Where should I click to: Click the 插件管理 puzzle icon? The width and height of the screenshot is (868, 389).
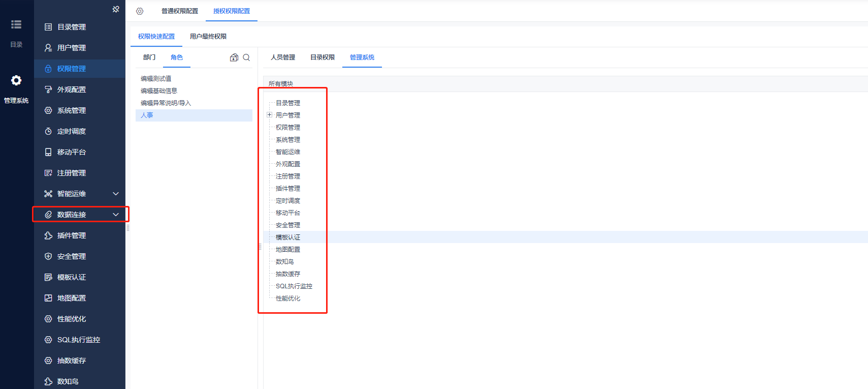48,235
